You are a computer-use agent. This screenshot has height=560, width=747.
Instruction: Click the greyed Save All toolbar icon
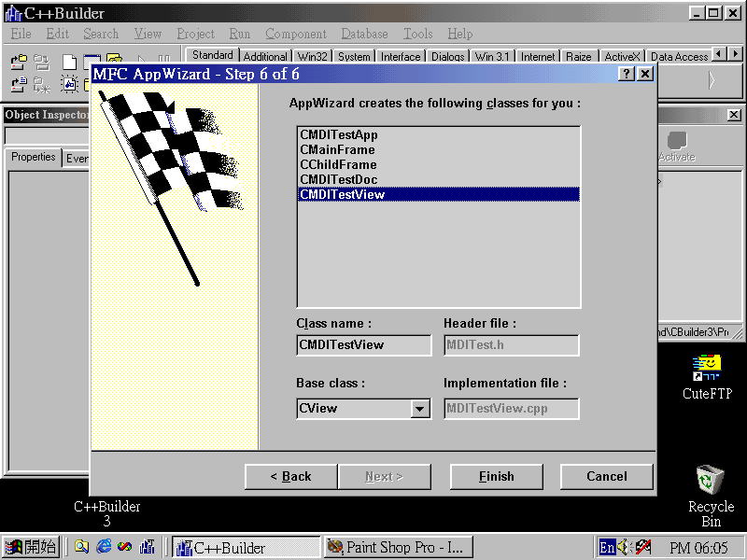click(41, 62)
